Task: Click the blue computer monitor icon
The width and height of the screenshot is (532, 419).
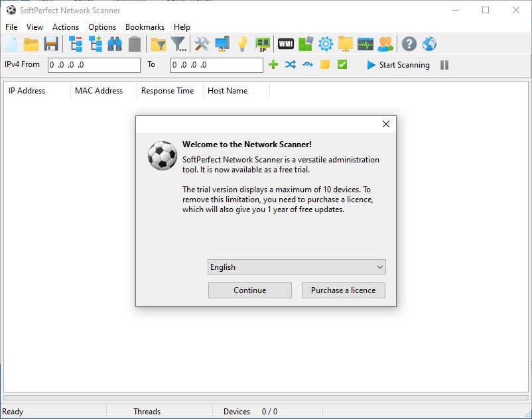Action: [222, 44]
